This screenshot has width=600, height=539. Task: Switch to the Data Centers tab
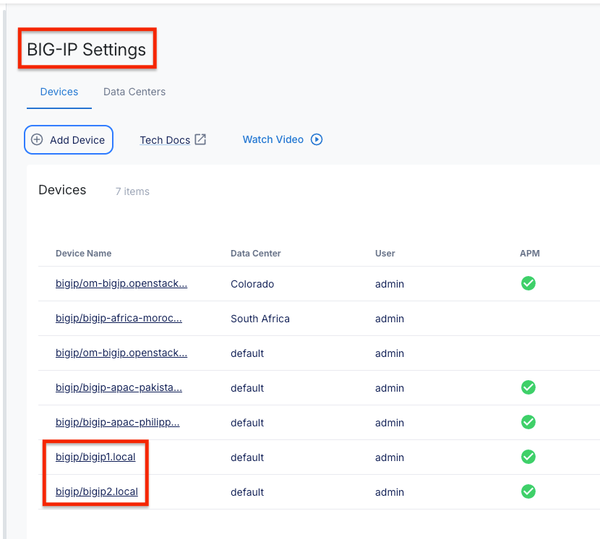[134, 92]
